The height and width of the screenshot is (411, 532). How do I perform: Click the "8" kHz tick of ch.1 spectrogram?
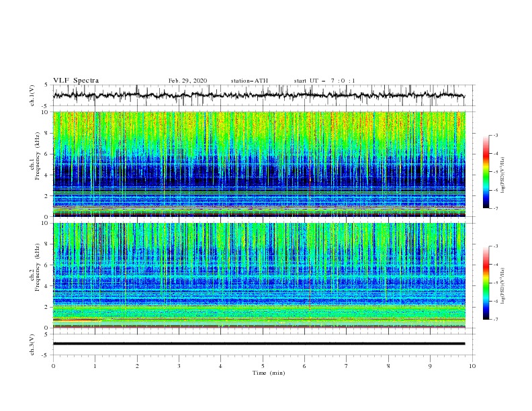(47, 133)
